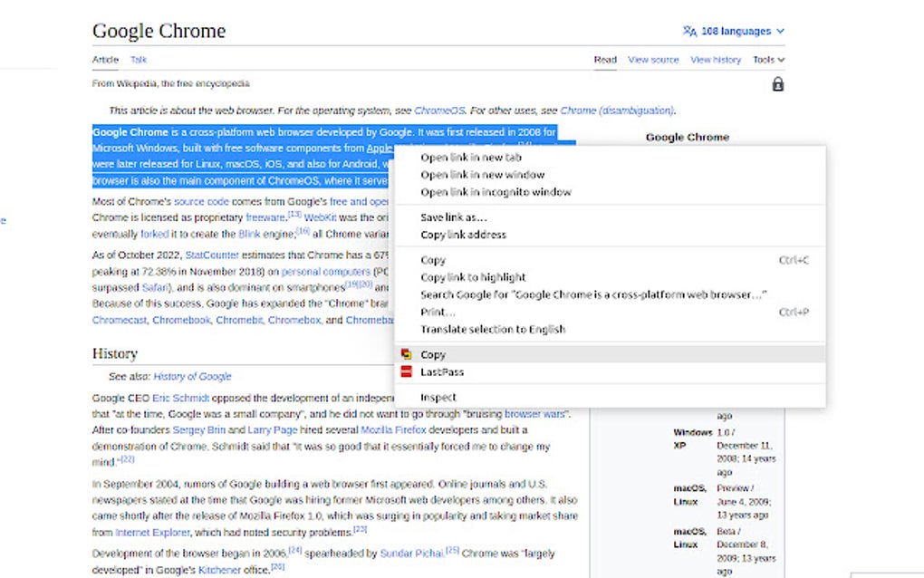Select Inspect from the context menu

pyautogui.click(x=438, y=397)
